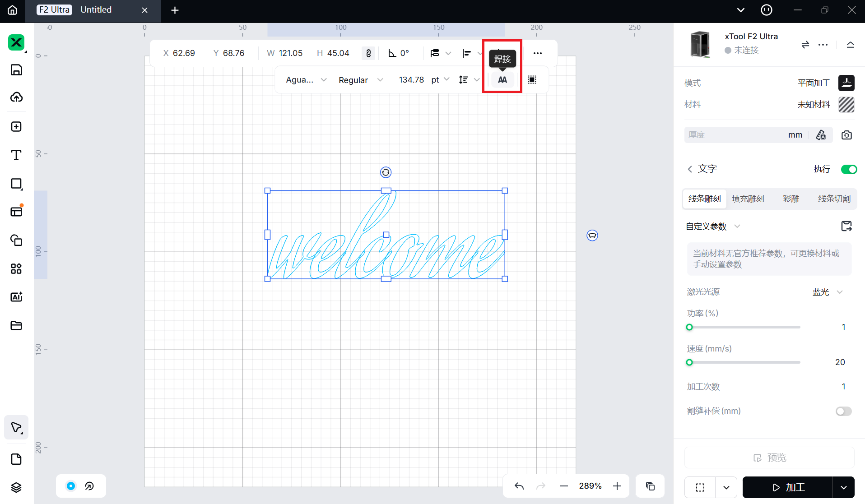Click the 功率 power slider handle
Screen dimensions: 865x504
click(x=689, y=327)
